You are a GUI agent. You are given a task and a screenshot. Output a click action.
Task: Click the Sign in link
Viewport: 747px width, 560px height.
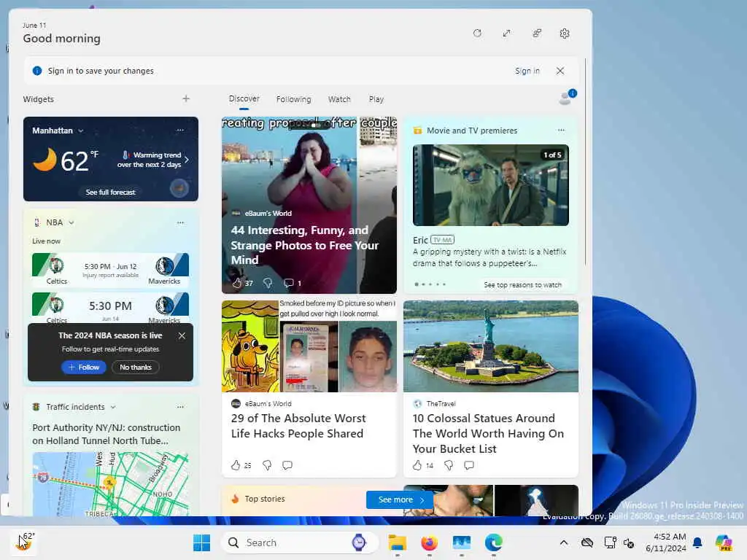point(527,71)
